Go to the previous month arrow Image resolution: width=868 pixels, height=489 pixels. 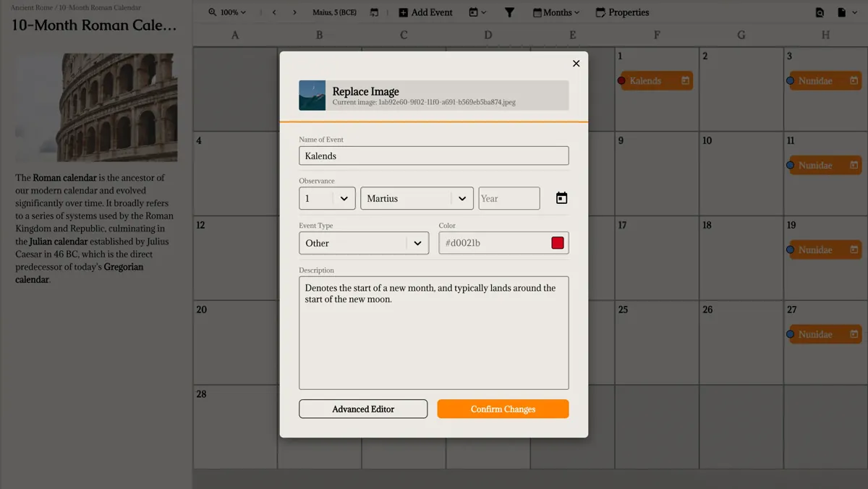pyautogui.click(x=274, y=12)
